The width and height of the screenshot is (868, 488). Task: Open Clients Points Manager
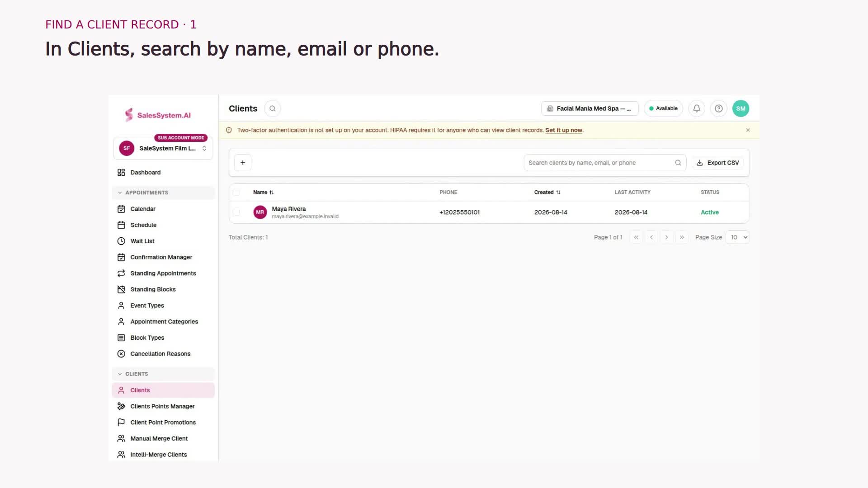(x=163, y=406)
